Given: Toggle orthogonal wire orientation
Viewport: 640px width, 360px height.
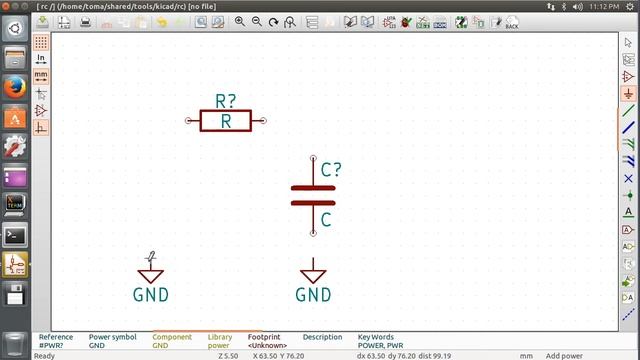Looking at the screenshot, I should 41,128.
